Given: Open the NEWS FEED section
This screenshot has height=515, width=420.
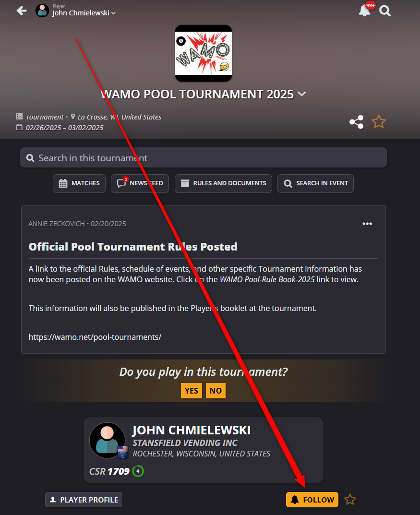Looking at the screenshot, I should click(140, 183).
